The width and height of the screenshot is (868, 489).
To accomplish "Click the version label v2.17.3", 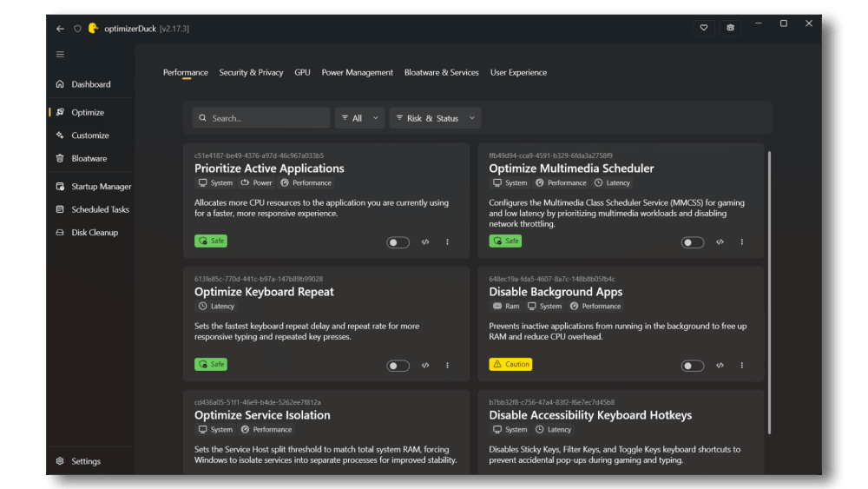I will click(x=174, y=29).
